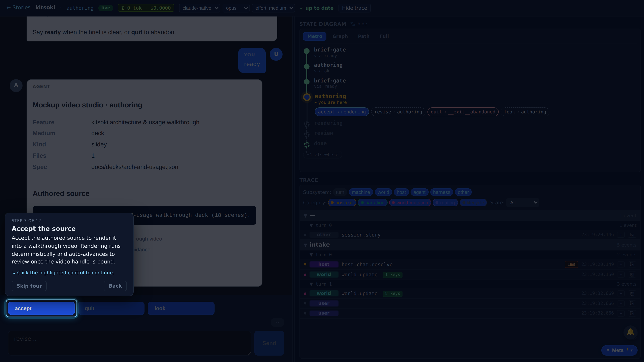Click the scroll-down chevron above Send
The image size is (644, 362).
click(x=278, y=322)
